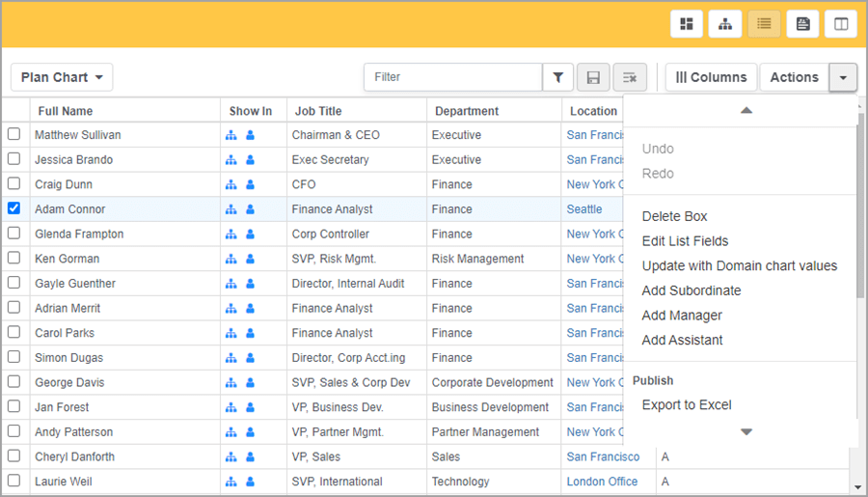Uncheck the Adam Connor row checkbox
This screenshot has width=868, height=497.
[x=14, y=208]
